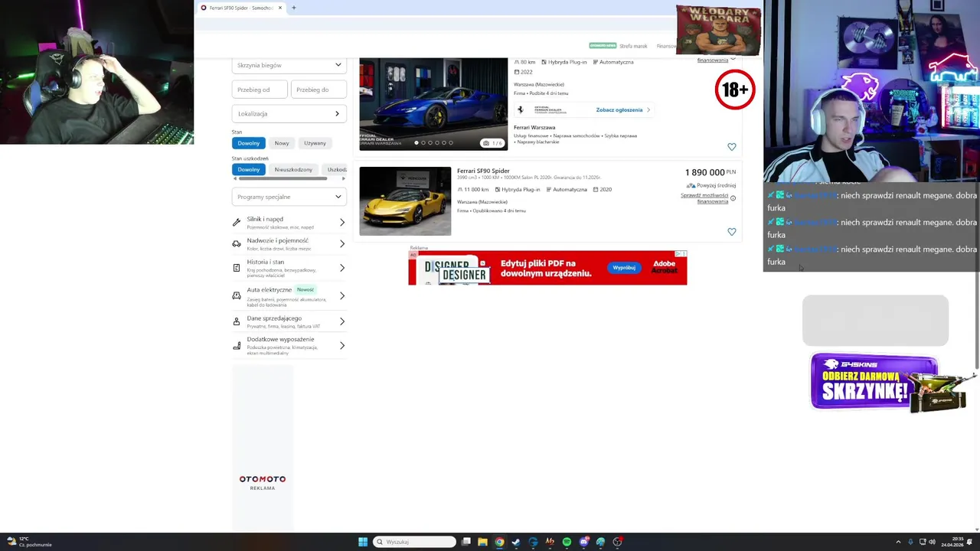Open the Programy specjalne dropdown
Image resolution: width=980 pixels, height=551 pixels.
pos(289,197)
